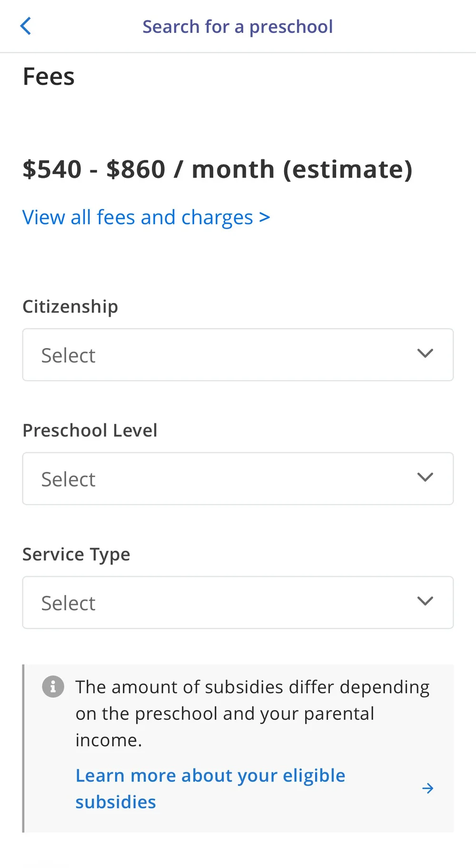Click the Service Type chevron arrow

click(x=425, y=601)
